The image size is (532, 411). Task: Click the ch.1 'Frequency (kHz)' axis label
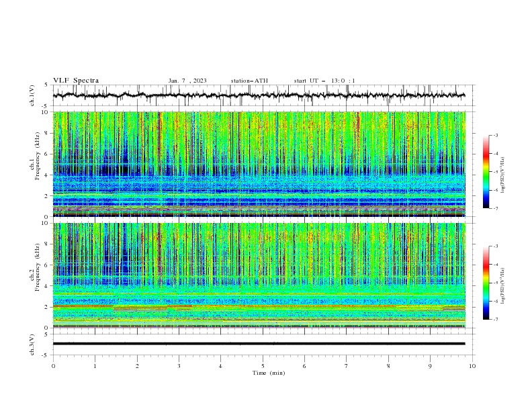pos(38,156)
